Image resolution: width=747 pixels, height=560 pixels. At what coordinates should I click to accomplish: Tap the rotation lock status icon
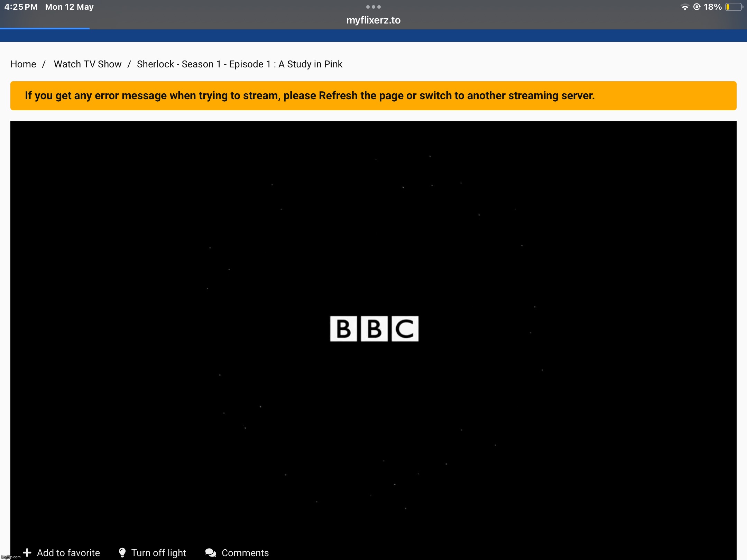pos(697,7)
